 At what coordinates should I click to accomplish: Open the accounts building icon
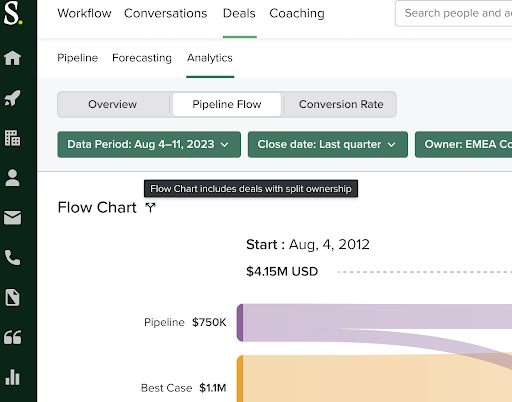point(12,138)
